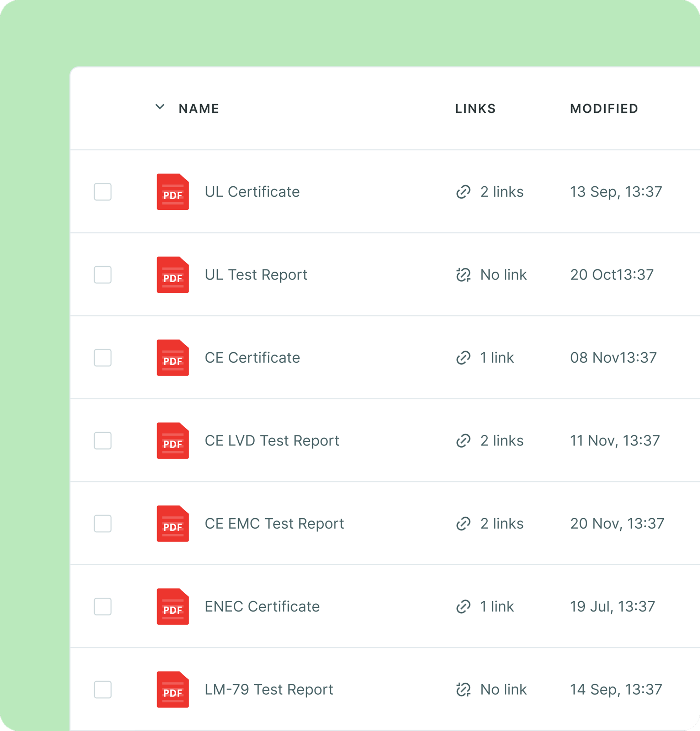Click the PDF icon for LM-79 Test Report
This screenshot has width=700, height=731.
(173, 690)
